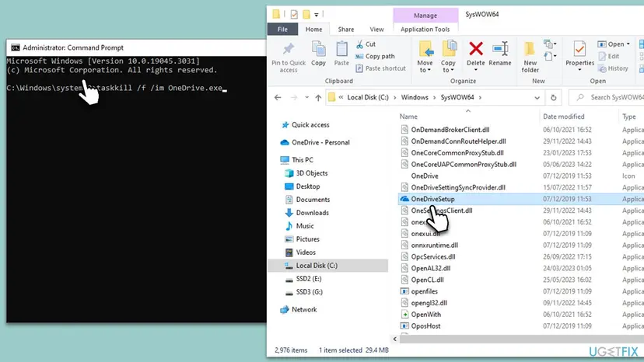Expand the address bar history dropdown
Viewport: 644px width, 362px height.
click(537, 98)
